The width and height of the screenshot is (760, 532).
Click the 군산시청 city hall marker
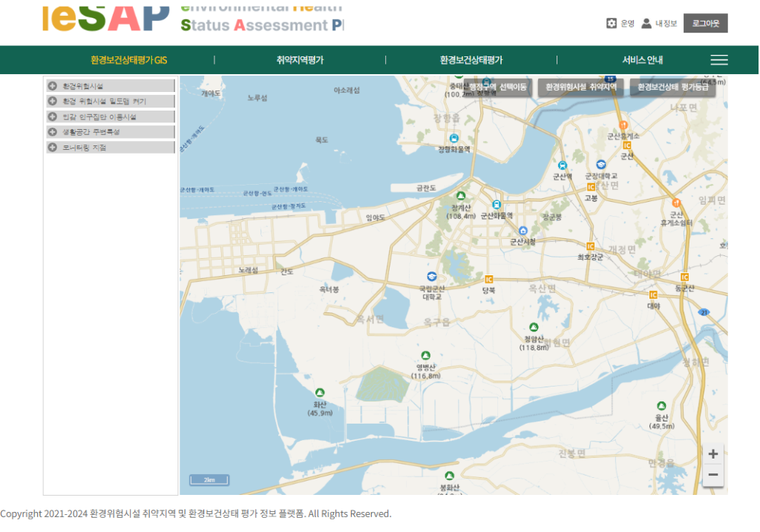522,231
